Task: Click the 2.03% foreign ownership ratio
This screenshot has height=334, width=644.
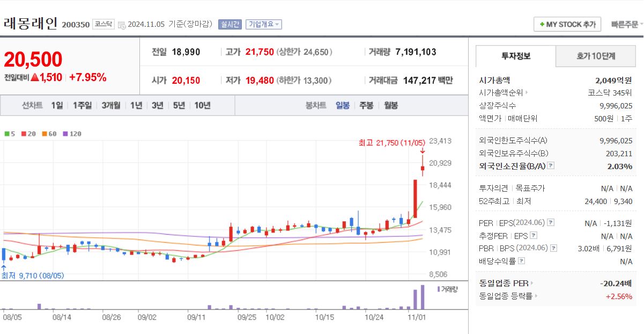Action: 620,166
